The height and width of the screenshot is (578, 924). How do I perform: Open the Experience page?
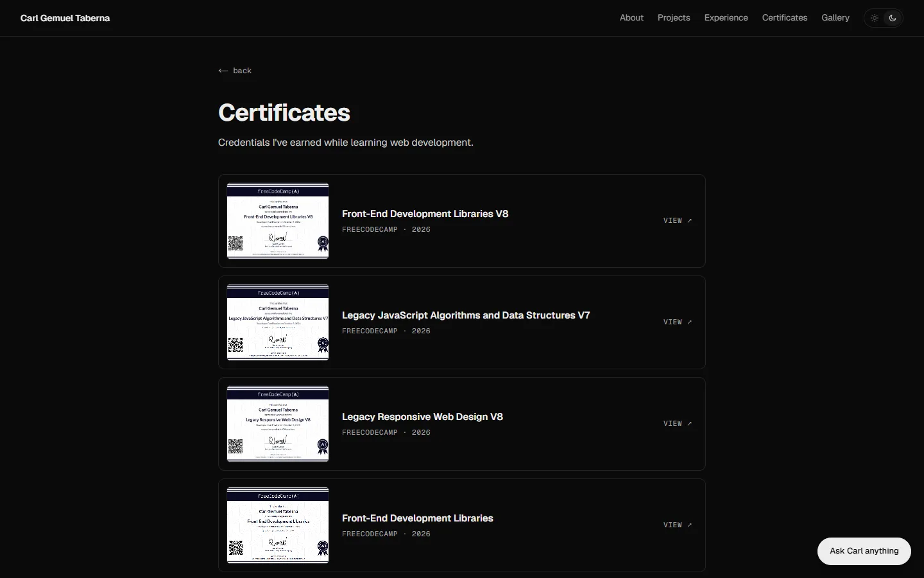click(726, 18)
